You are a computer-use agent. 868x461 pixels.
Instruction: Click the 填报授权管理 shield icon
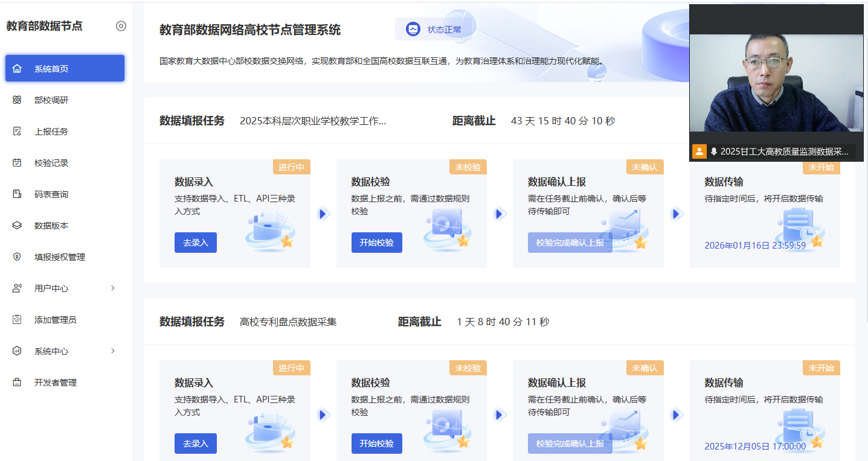[x=17, y=257]
